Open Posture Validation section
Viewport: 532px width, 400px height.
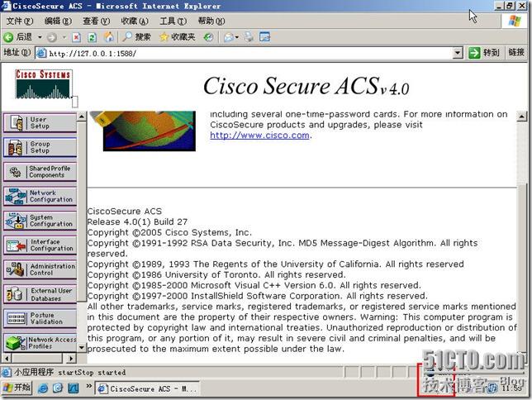[x=40, y=318]
